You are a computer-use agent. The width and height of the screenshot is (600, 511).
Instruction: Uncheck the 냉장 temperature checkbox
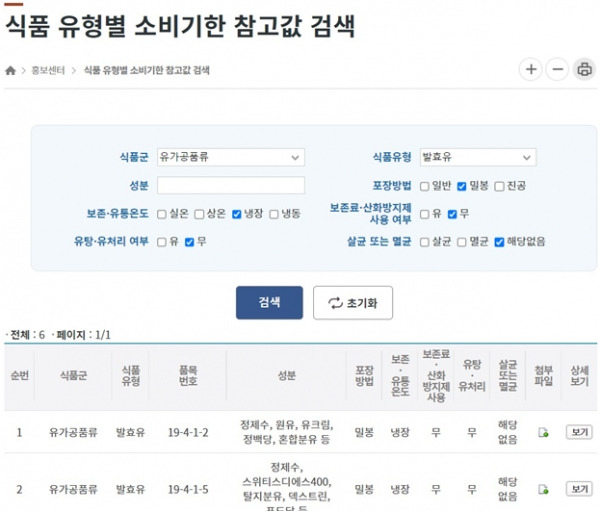[236, 214]
